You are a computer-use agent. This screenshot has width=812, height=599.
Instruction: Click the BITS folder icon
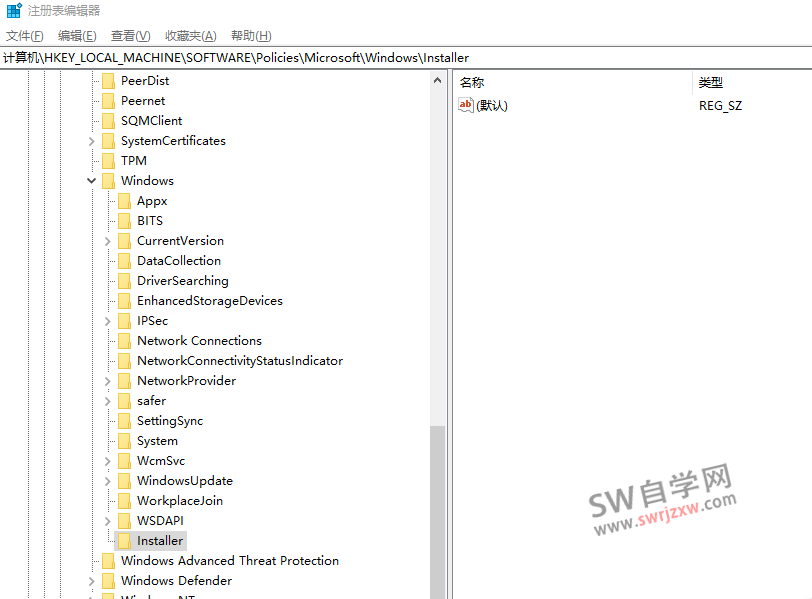coord(124,221)
